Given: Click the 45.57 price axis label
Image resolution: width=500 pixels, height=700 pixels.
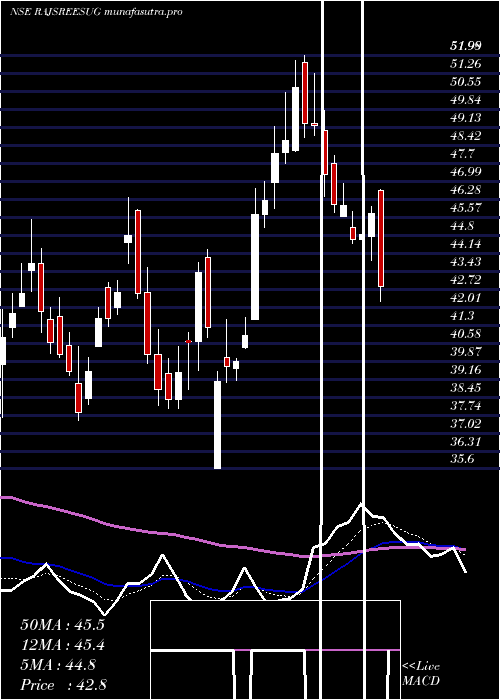Looking at the screenshot, I should (x=466, y=208).
